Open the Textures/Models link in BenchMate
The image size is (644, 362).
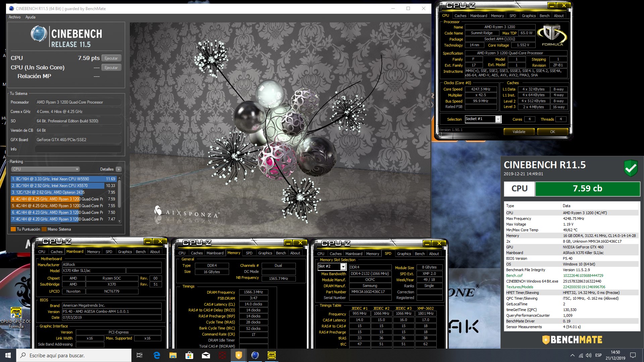tap(520, 287)
